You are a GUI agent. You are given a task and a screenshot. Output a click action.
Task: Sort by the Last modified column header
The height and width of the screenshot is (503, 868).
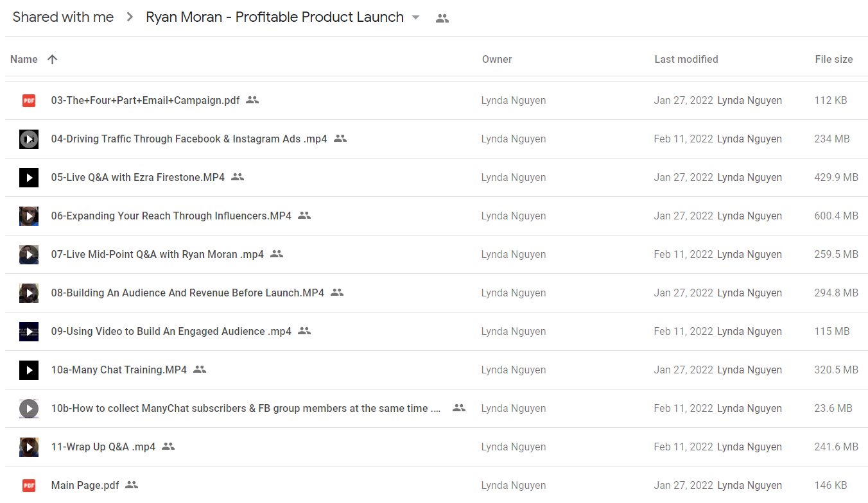(x=686, y=59)
